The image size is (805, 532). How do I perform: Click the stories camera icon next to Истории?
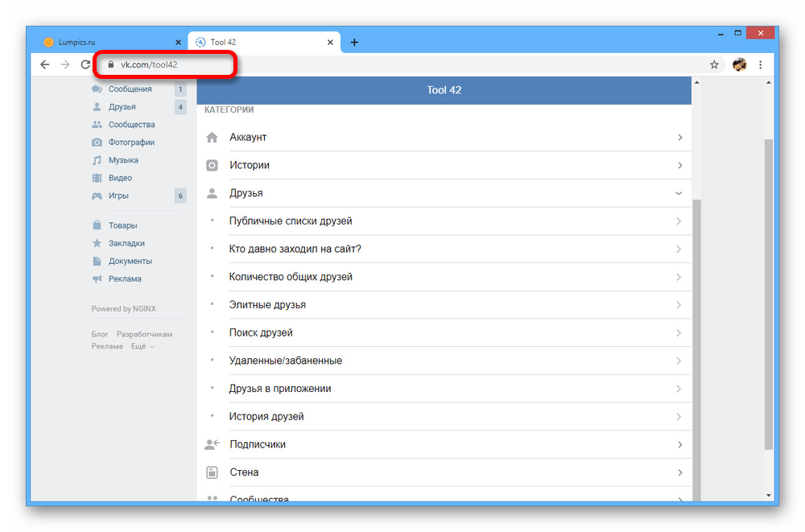point(212,165)
